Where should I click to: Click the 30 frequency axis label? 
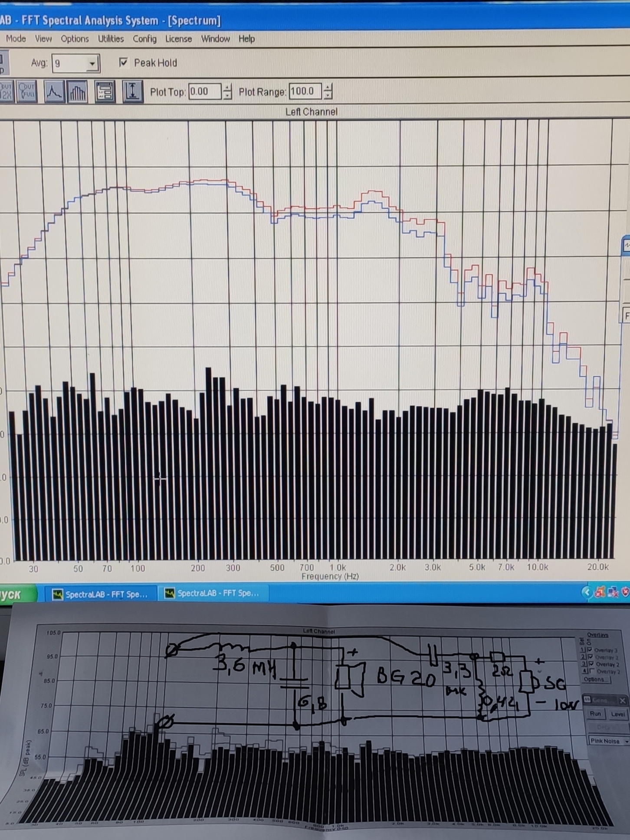click(33, 569)
